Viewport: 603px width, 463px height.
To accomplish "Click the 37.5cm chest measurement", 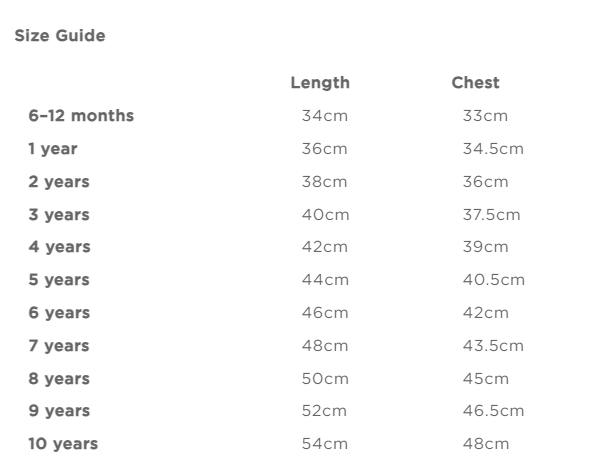I will [492, 215].
